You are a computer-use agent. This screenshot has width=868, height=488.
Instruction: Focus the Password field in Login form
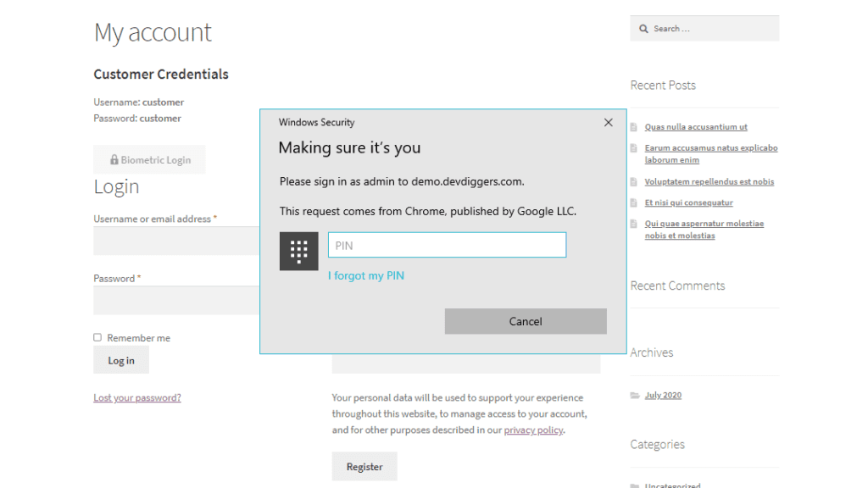tap(176, 301)
